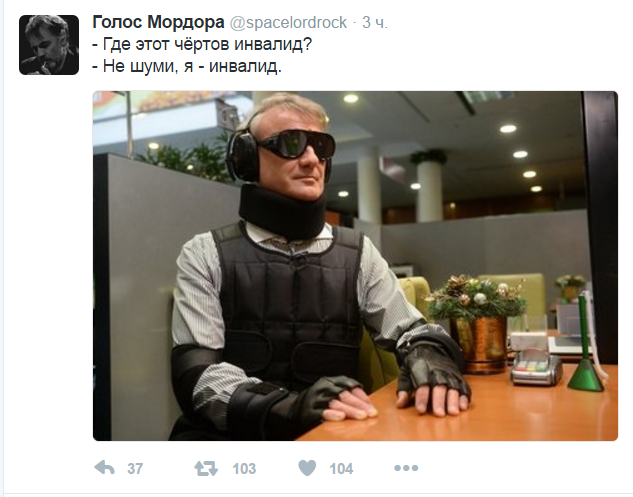
Task: View the reply count 37
Action: pyautogui.click(x=135, y=469)
